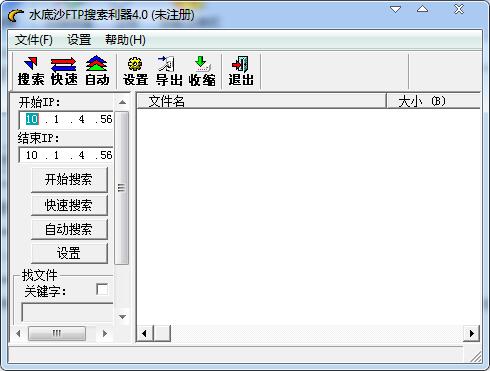Screen dimensions: 490x371
Task: Open the 帮助(H) menu
Action: [125, 40]
